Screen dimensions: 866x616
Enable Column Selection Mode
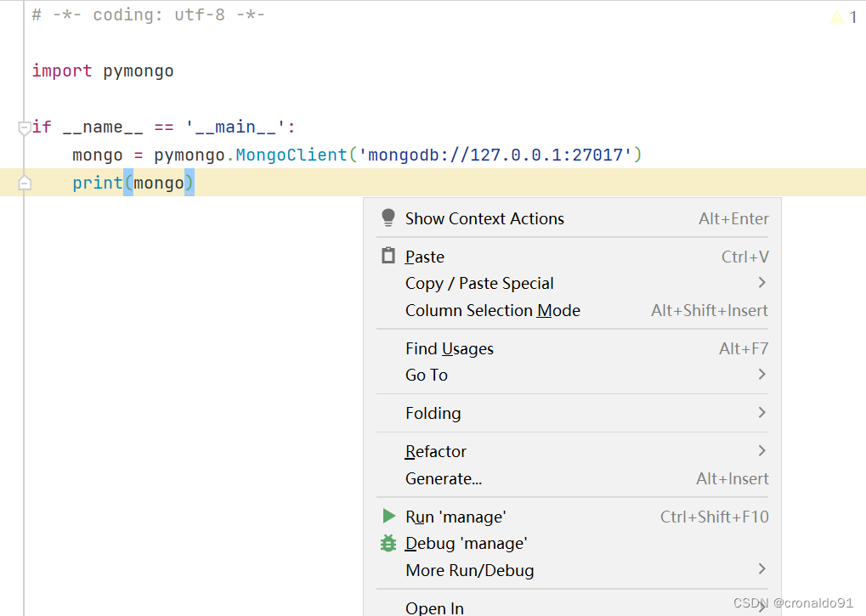(x=572, y=310)
